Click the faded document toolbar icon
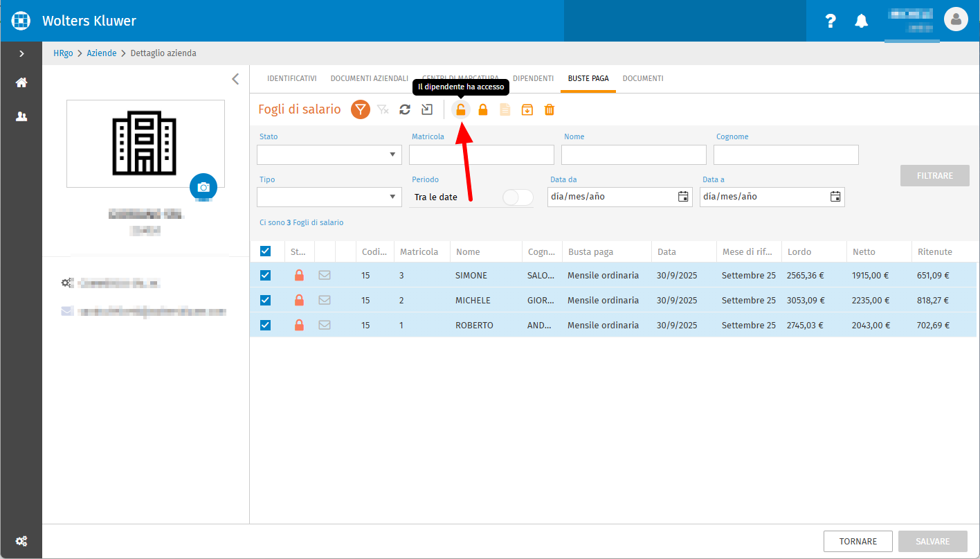The height and width of the screenshot is (559, 980). click(x=505, y=109)
